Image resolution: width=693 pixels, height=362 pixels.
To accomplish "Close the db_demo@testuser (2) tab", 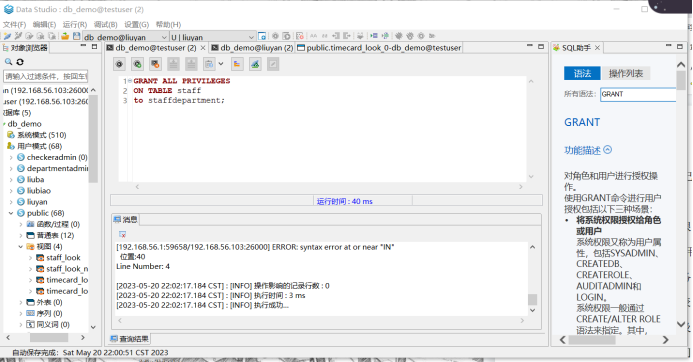I will tap(203, 48).
